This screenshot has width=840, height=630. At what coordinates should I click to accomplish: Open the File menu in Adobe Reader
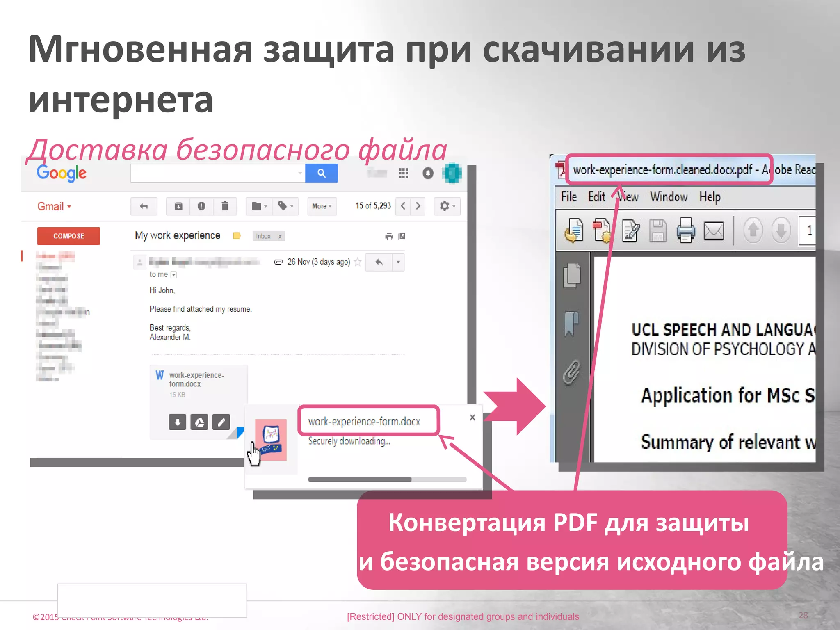tap(569, 197)
